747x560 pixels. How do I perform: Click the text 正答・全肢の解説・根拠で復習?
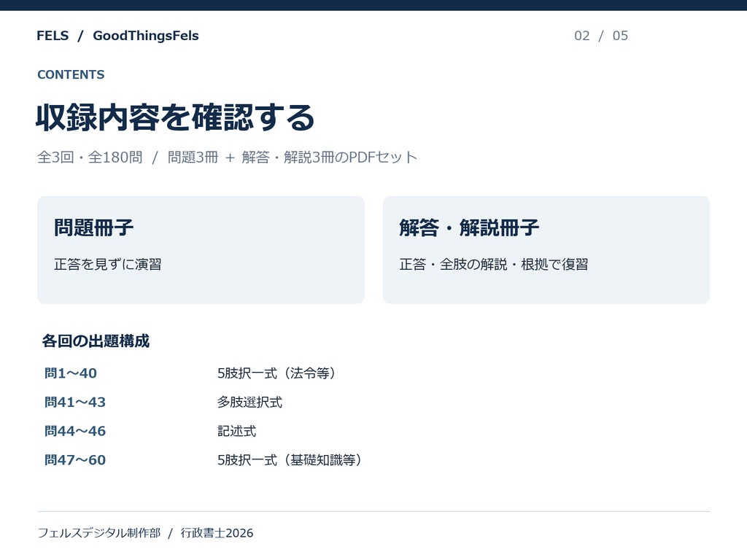click(x=494, y=264)
